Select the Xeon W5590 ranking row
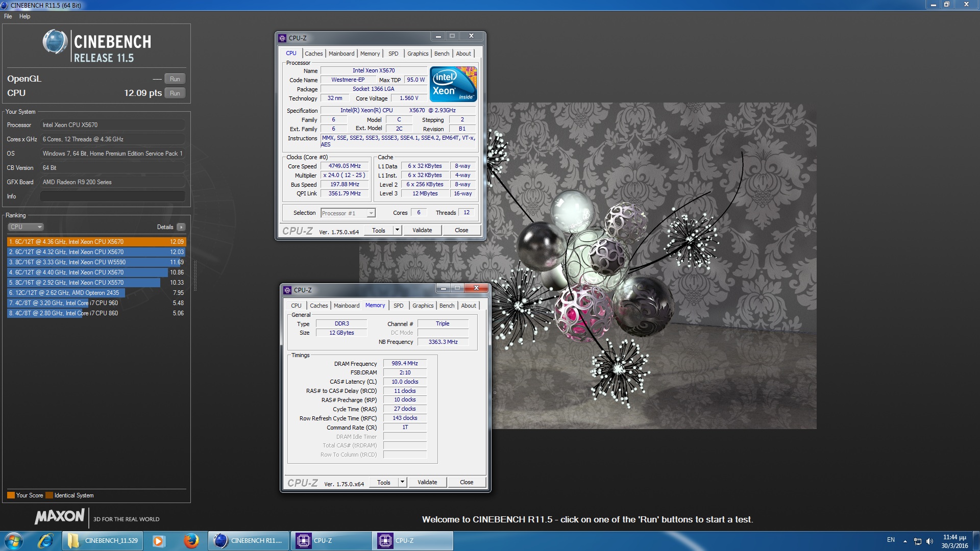The height and width of the screenshot is (551, 980). tap(96, 262)
